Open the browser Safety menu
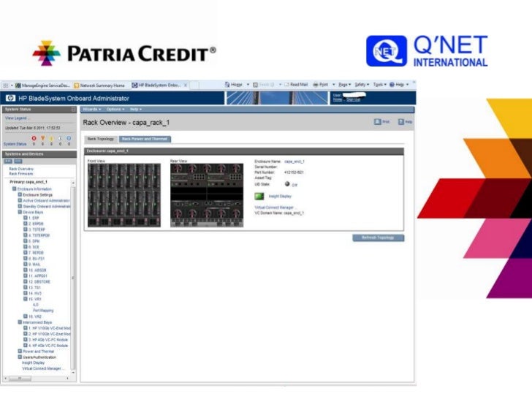Image resolution: width=532 pixels, height=399 pixels. (362, 85)
